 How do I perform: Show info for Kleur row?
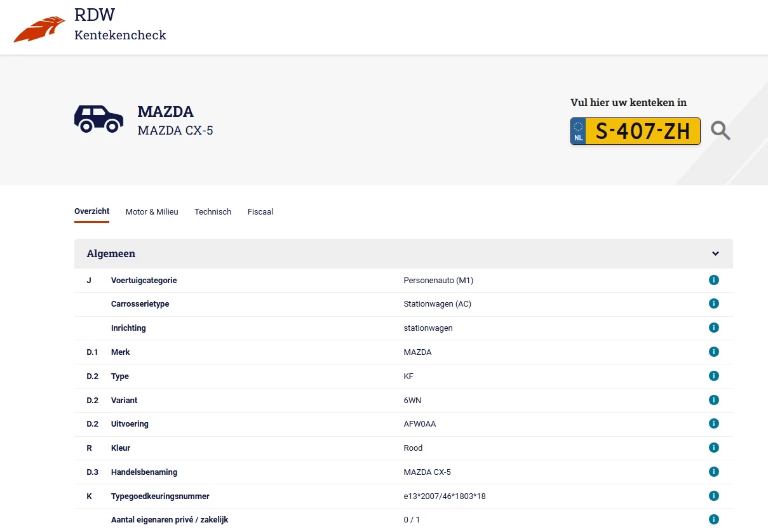point(713,448)
